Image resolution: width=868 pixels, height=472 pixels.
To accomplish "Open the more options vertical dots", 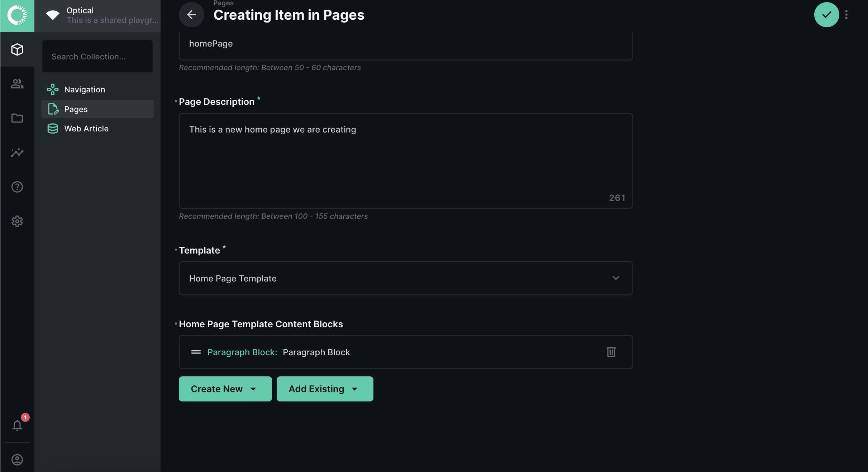I will pos(846,15).
